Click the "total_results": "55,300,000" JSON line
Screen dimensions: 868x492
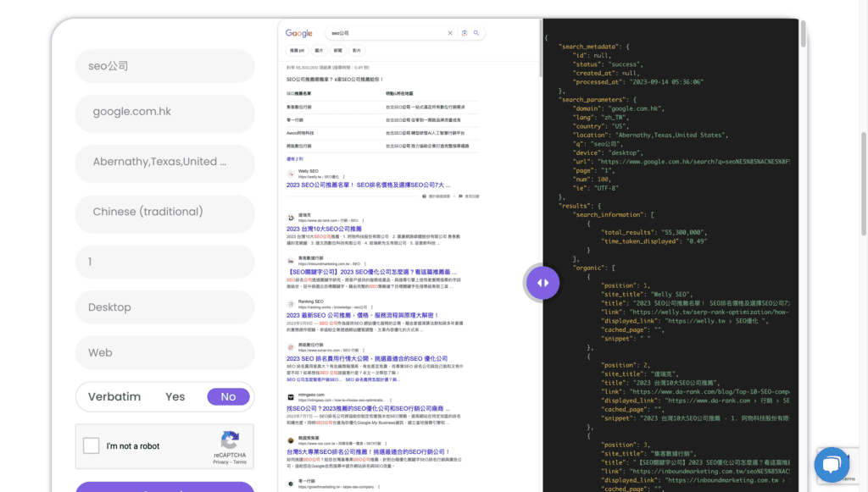coord(654,232)
